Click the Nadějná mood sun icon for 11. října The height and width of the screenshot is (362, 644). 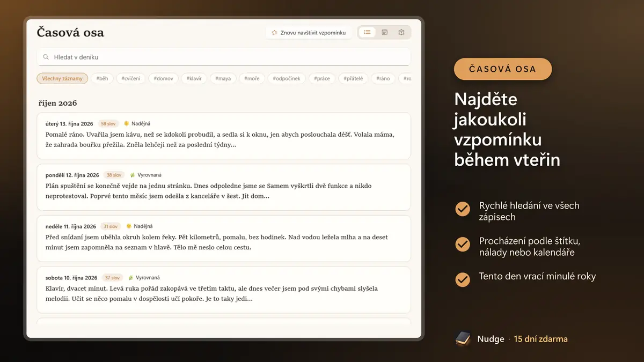click(129, 226)
